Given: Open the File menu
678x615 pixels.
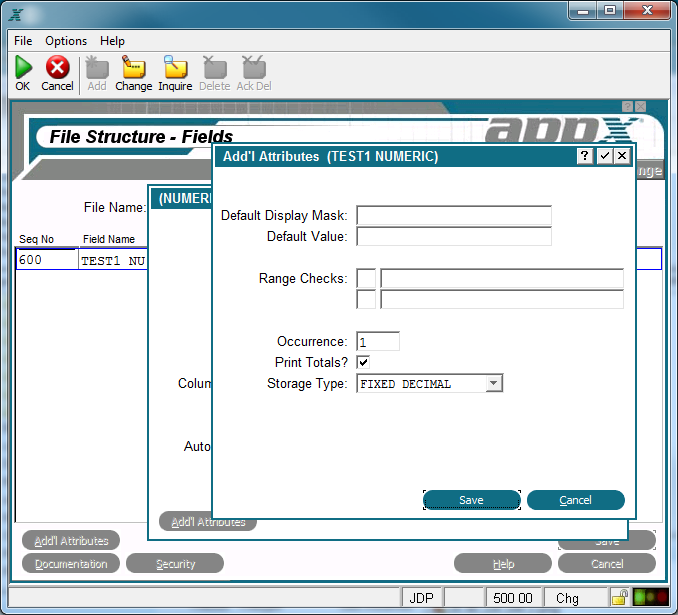Looking at the screenshot, I should [x=23, y=41].
